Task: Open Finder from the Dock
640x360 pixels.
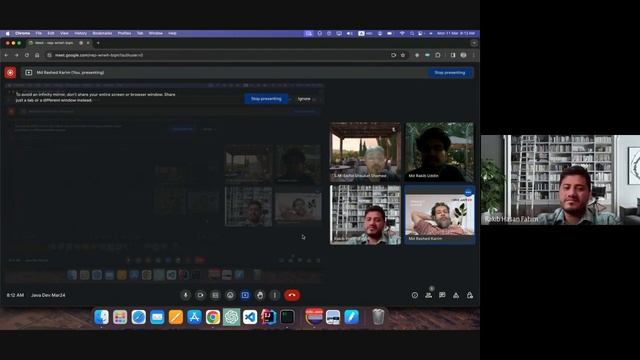Action: (x=101, y=317)
